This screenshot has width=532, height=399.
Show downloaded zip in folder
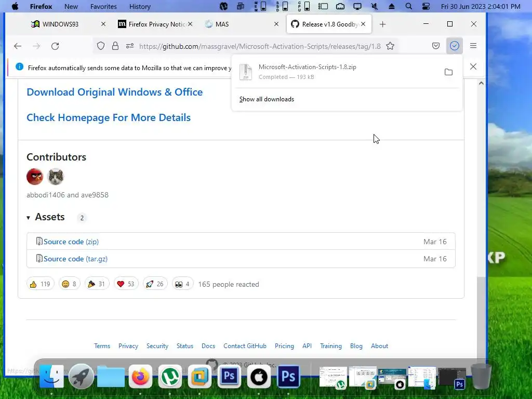pos(448,72)
